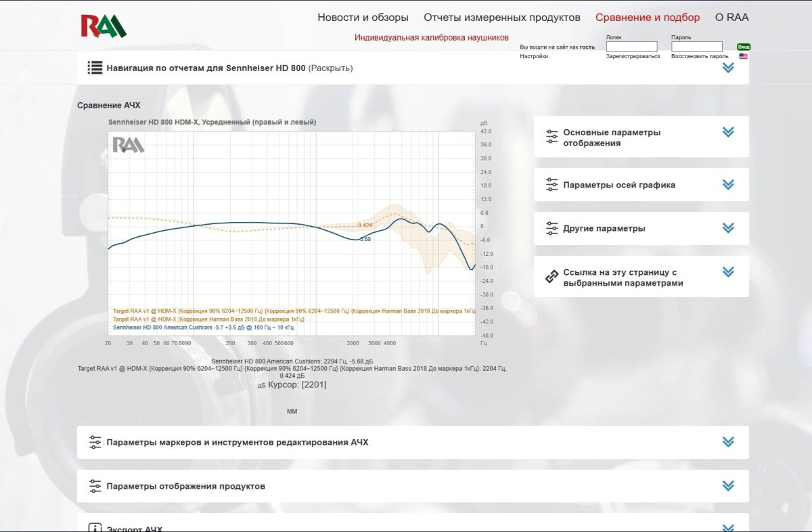The image size is (812, 532).
Task: Click sliders icon beside Параметры отображения продуктов
Action: pyautogui.click(x=95, y=486)
